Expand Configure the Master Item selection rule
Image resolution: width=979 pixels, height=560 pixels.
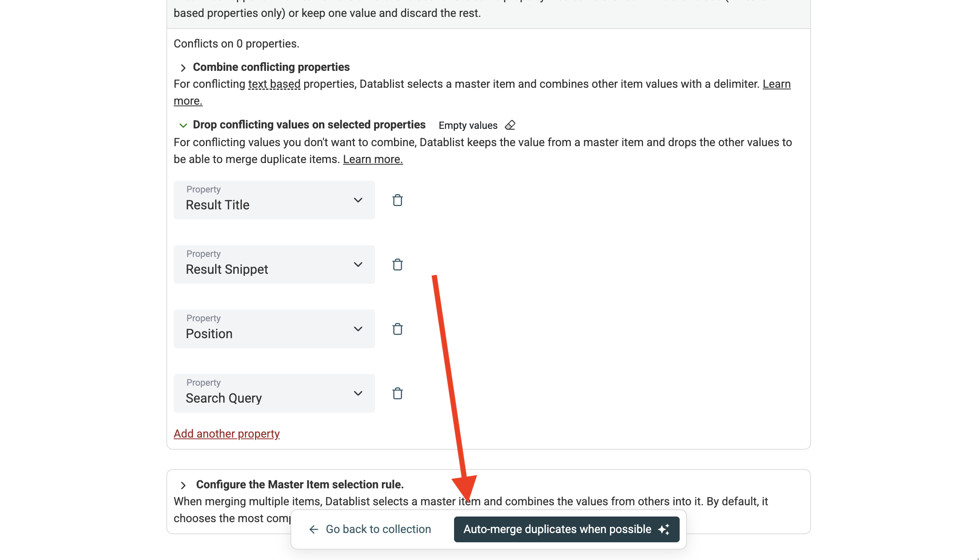183,485
